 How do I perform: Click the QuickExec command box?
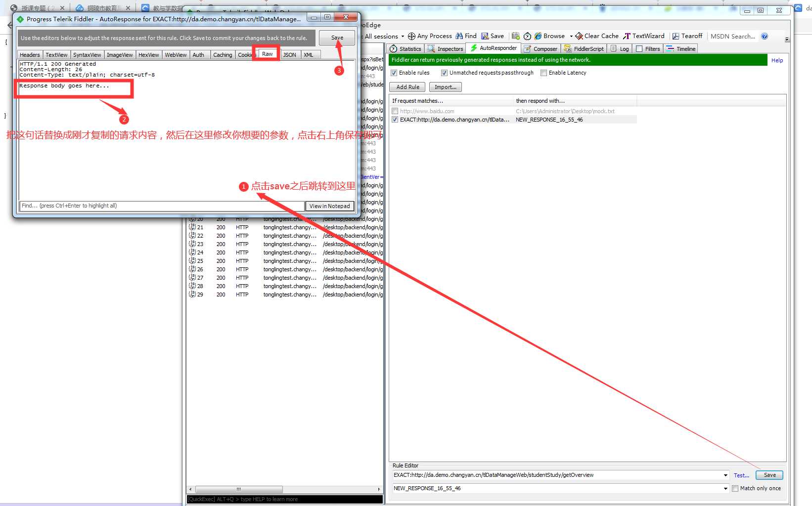point(285,499)
